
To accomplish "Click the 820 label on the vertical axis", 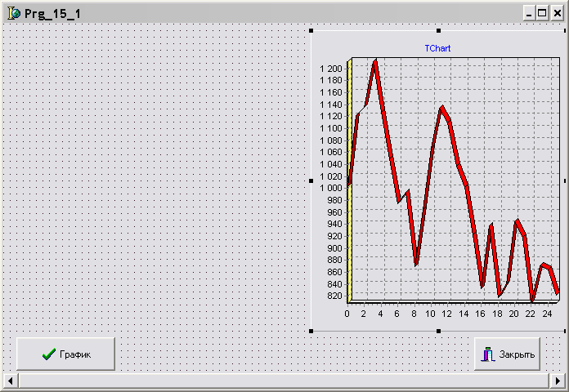I will [x=334, y=296].
